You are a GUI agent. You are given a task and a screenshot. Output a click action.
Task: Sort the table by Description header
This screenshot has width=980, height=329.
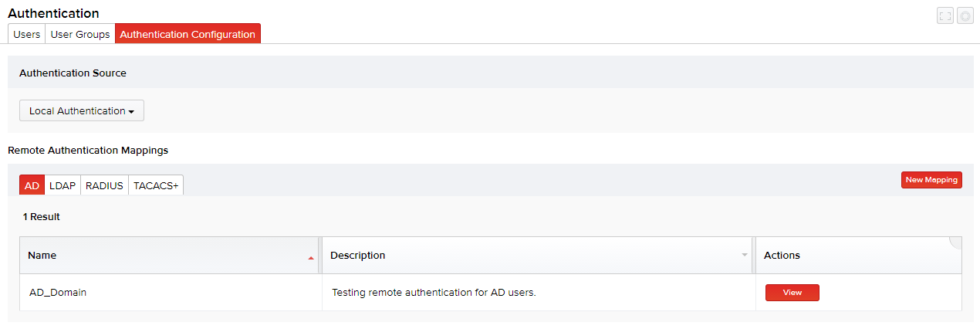click(358, 256)
